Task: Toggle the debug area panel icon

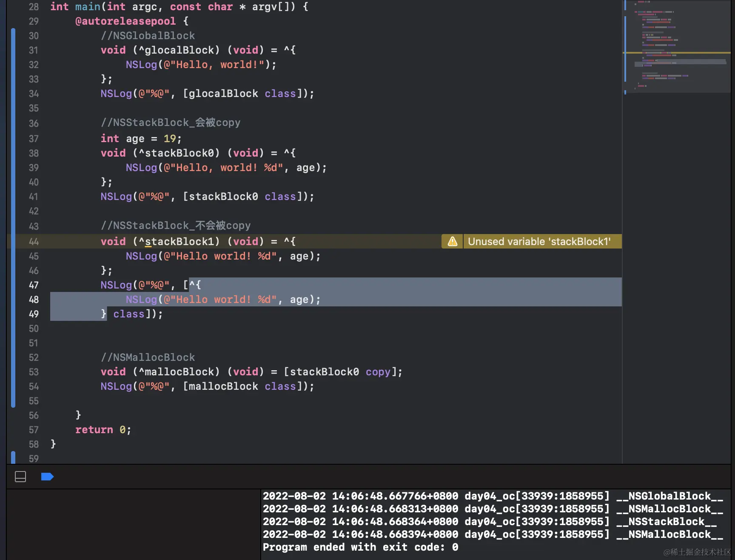Action: pyautogui.click(x=20, y=477)
